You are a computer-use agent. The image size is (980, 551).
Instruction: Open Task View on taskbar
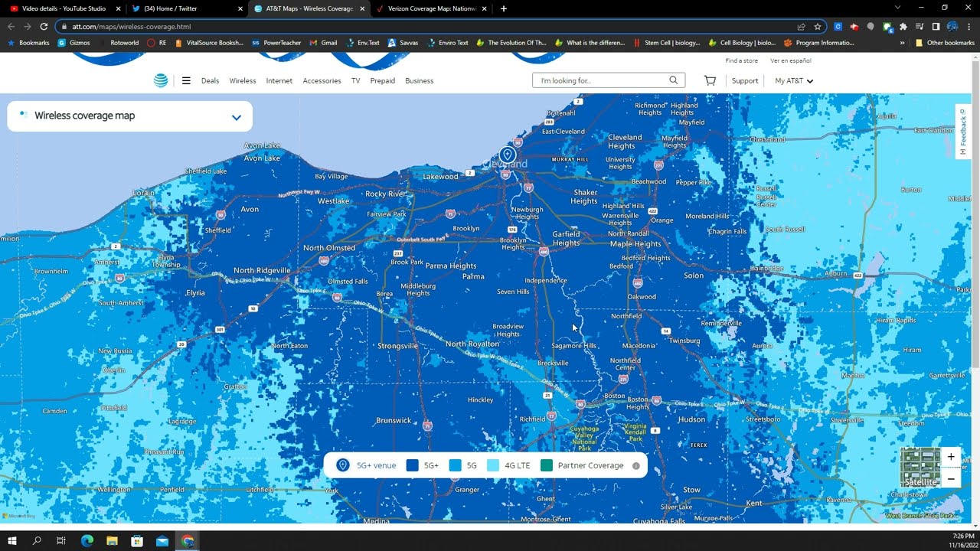(x=61, y=541)
